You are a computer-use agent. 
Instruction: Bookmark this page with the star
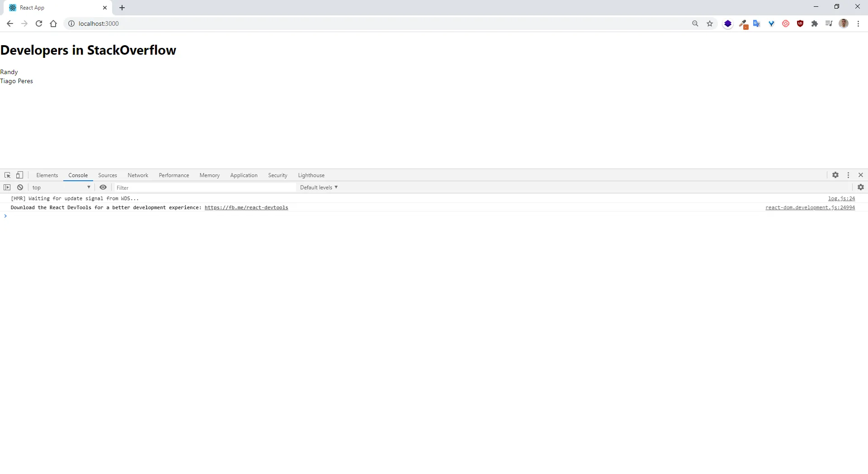[710, 23]
